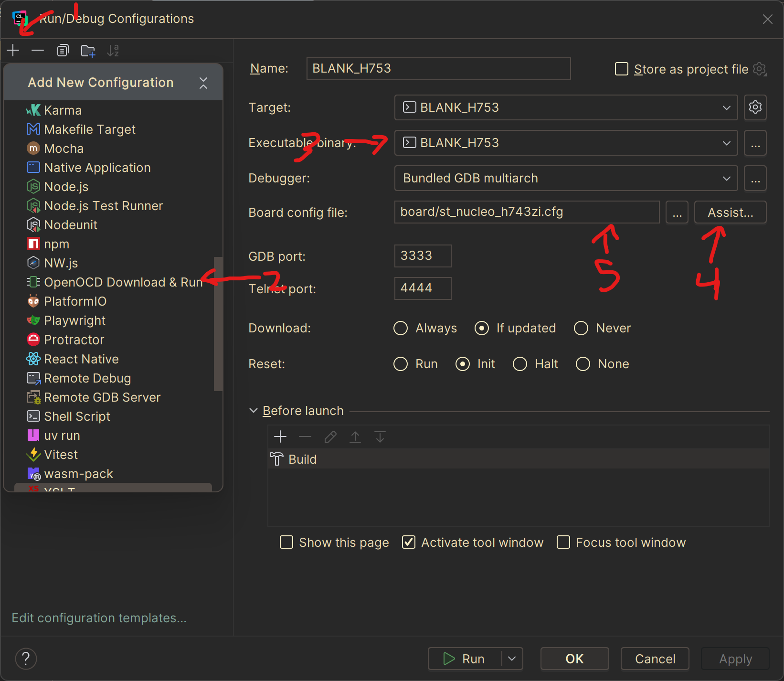Open target settings gear icon

click(755, 107)
